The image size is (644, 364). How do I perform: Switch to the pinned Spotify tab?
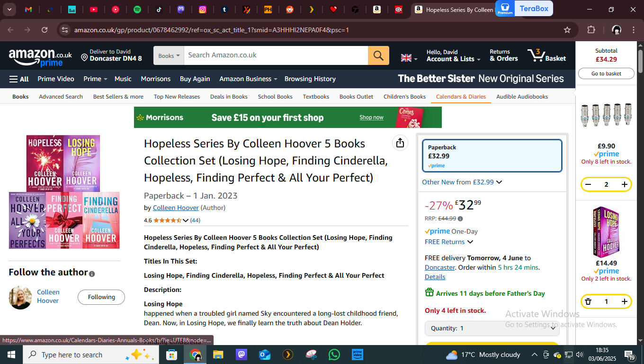137,9
